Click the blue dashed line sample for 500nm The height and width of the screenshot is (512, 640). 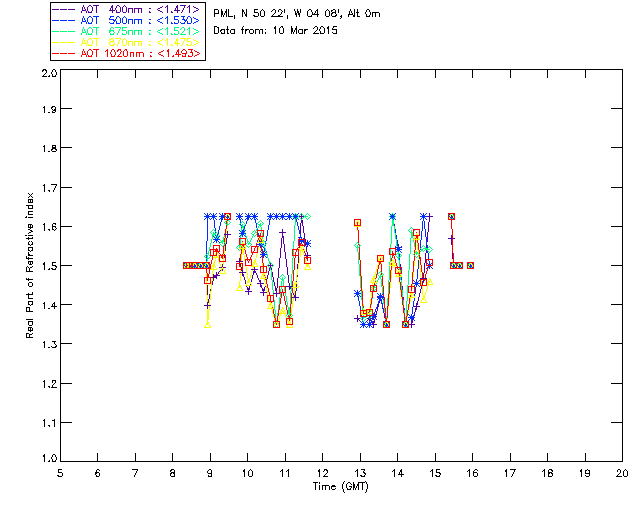(64, 20)
